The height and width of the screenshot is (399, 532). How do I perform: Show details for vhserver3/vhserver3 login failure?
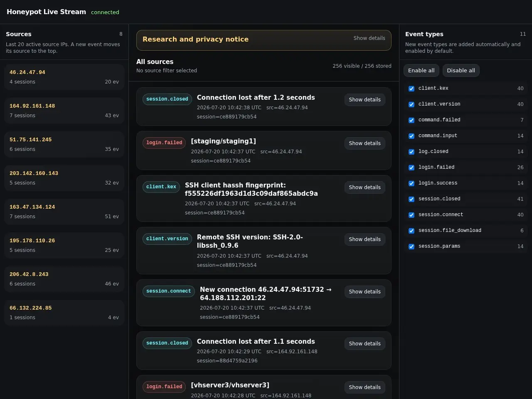pyautogui.click(x=365, y=387)
